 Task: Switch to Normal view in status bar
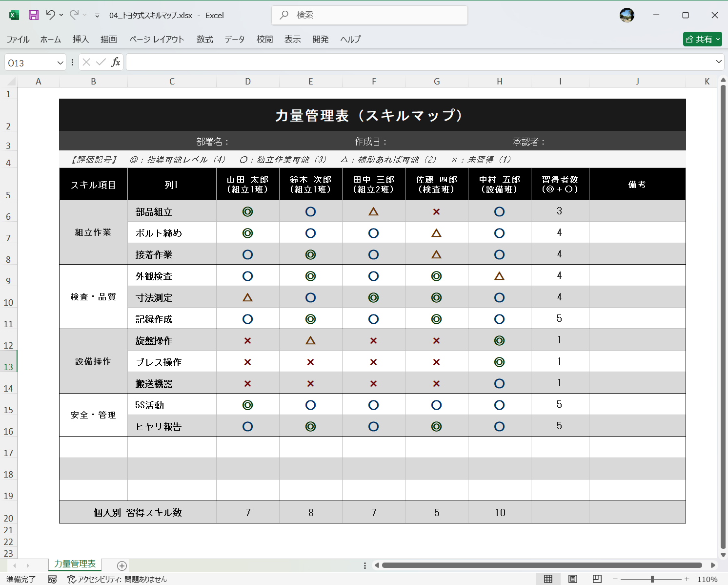pos(548,579)
